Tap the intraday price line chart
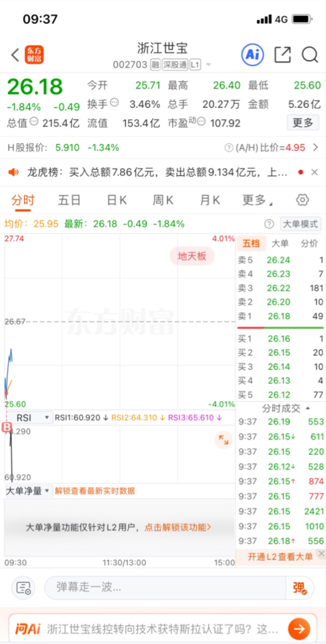This screenshot has height=644, width=326. pos(120,322)
